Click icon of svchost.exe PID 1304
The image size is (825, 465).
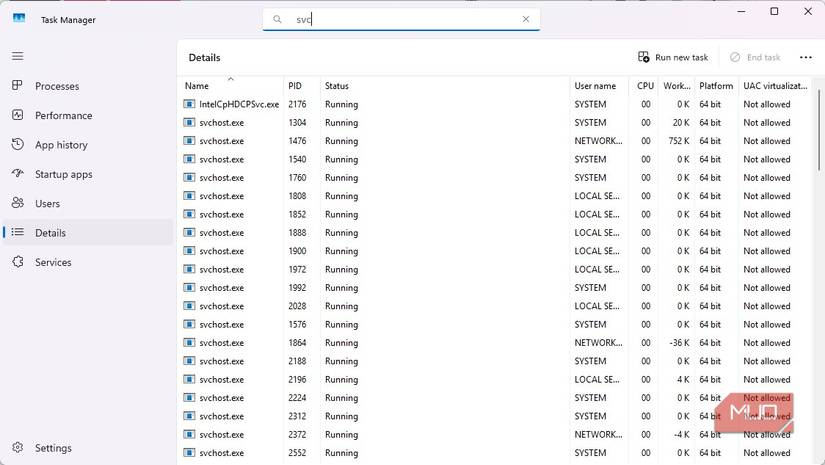pos(189,123)
